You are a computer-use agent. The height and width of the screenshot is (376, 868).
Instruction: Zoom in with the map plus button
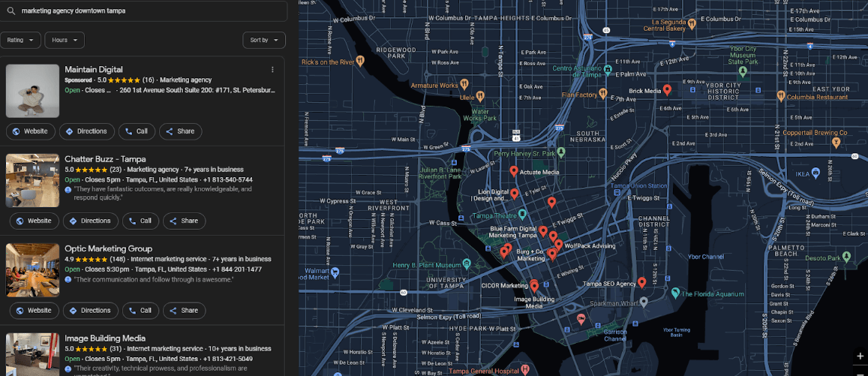click(860, 356)
